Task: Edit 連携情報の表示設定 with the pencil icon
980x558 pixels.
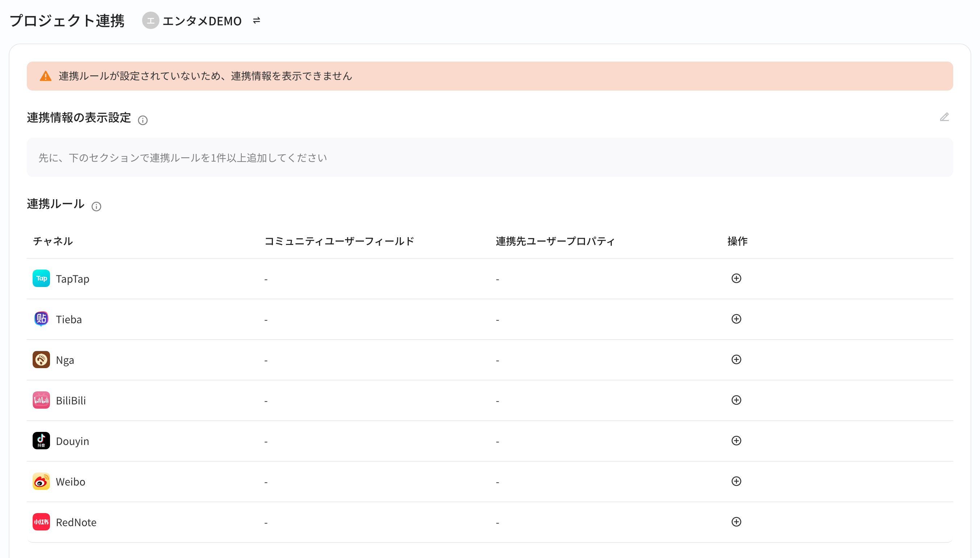Action: (x=944, y=117)
